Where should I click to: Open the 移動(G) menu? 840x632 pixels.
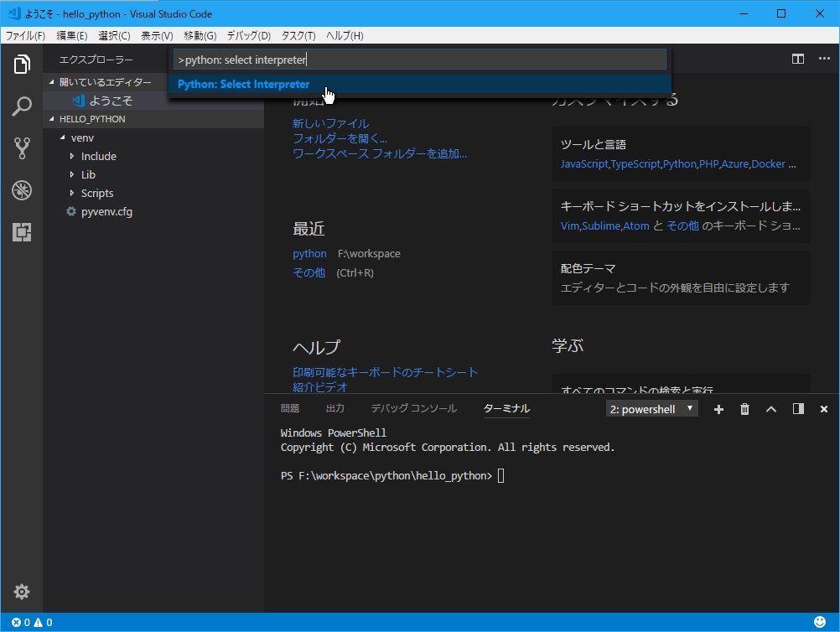coord(200,36)
